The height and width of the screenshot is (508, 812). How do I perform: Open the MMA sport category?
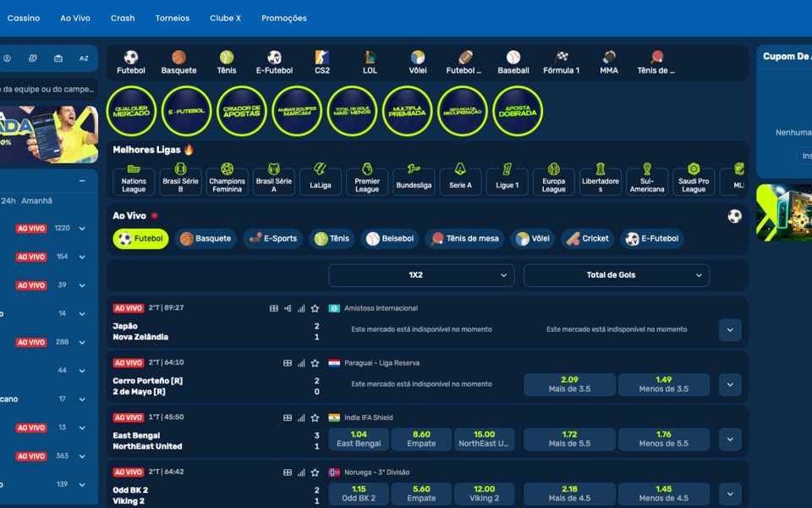[x=609, y=62]
